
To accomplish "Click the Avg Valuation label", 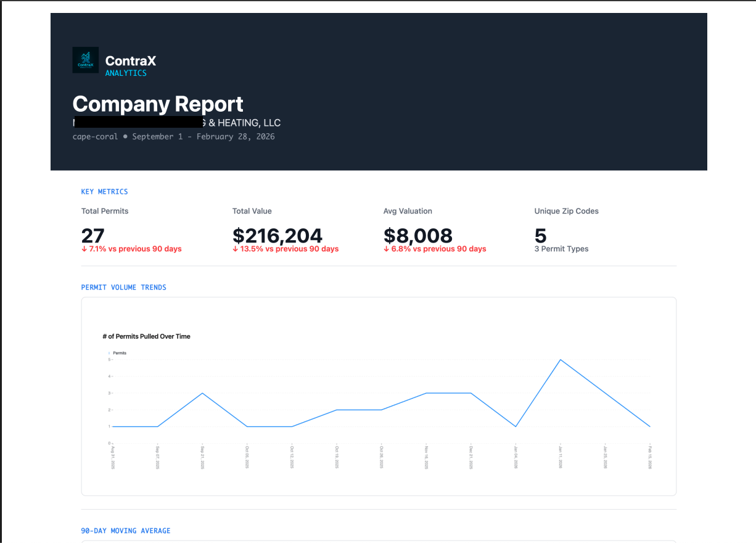I will pos(408,211).
